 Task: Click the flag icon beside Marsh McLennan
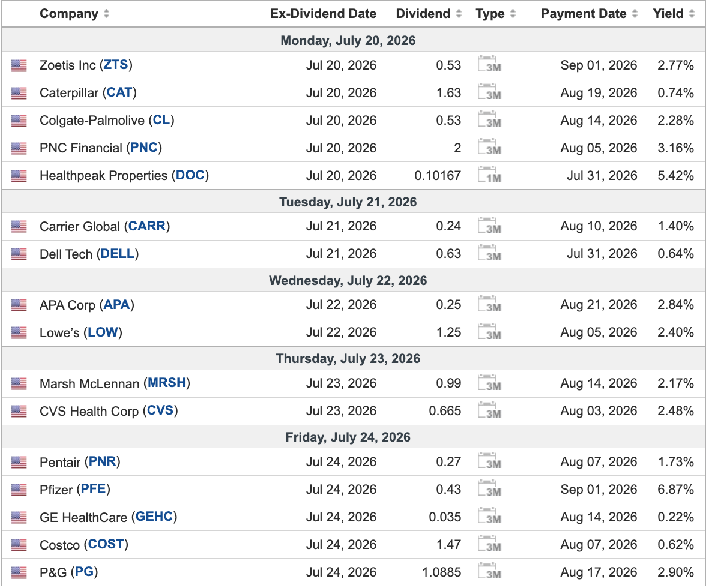(x=19, y=383)
